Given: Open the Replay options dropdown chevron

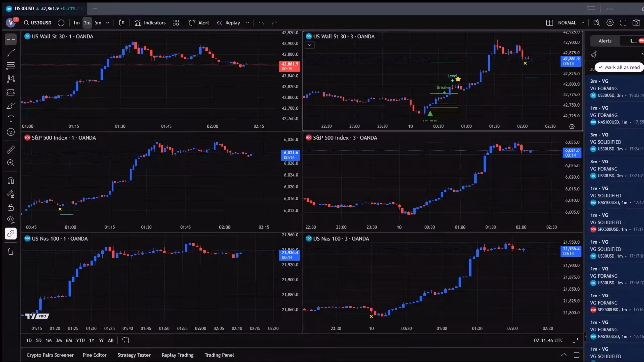Looking at the screenshot, I should (248, 23).
